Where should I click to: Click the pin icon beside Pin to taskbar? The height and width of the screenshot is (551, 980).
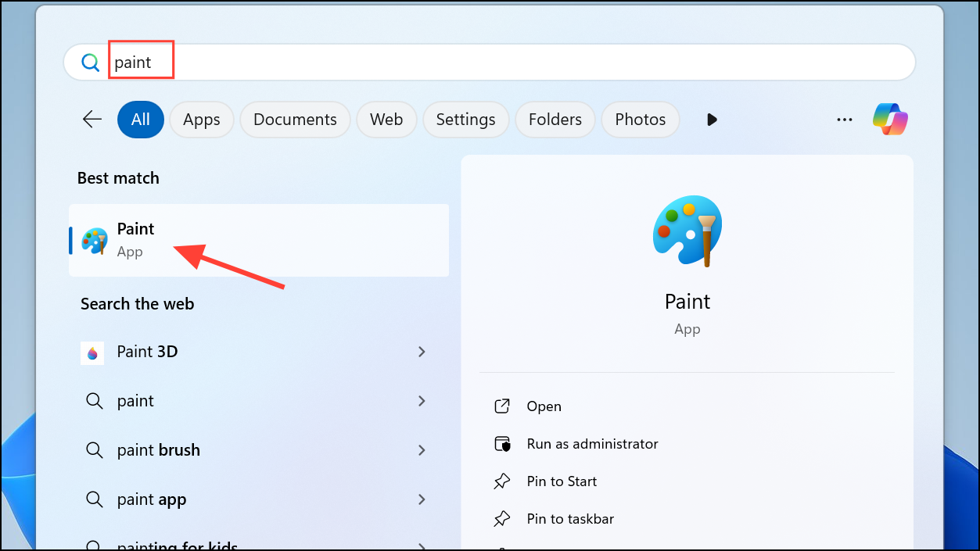tap(502, 519)
